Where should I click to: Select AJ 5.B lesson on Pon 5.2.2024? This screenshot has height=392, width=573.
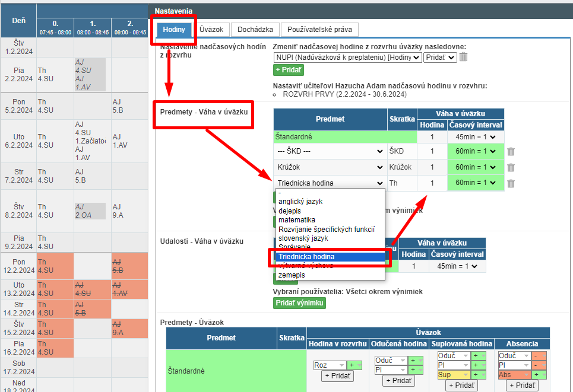pos(118,106)
